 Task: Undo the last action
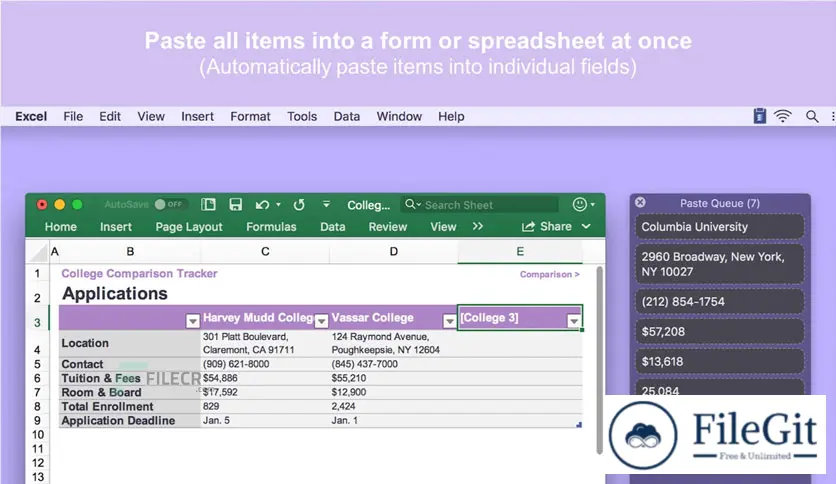click(262, 205)
